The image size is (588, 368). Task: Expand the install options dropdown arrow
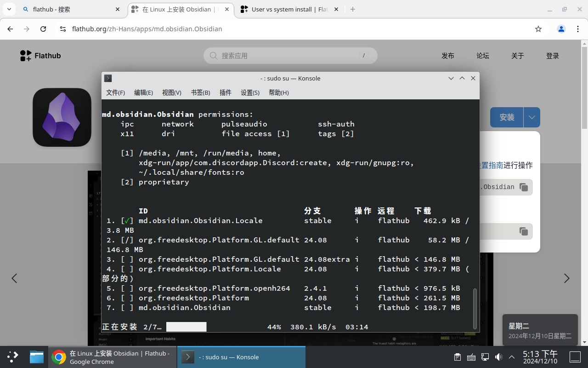tap(532, 117)
